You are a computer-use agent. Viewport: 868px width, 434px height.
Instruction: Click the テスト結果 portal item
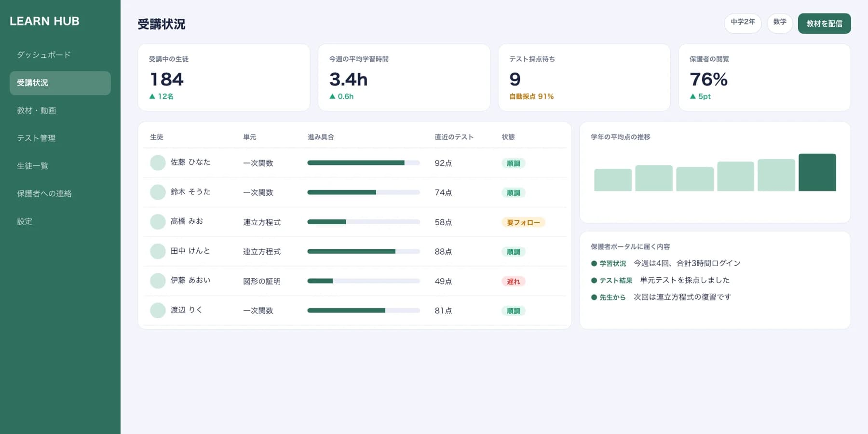coord(660,280)
